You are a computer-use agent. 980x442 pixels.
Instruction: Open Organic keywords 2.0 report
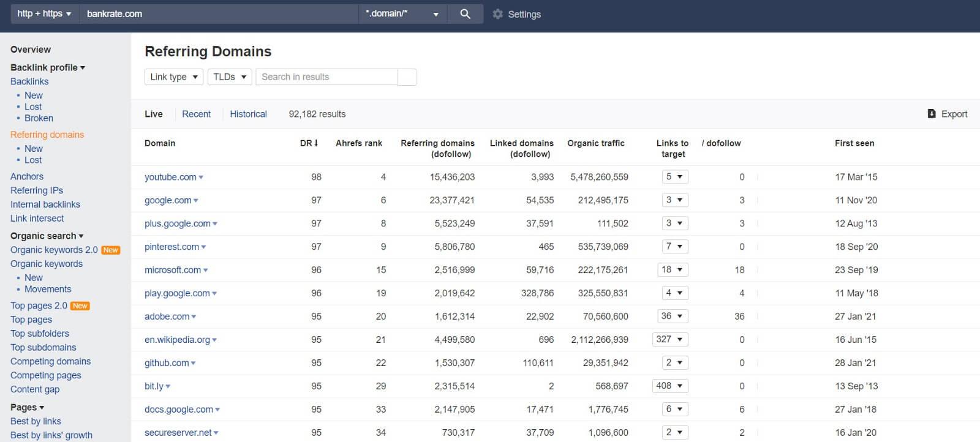(54, 250)
